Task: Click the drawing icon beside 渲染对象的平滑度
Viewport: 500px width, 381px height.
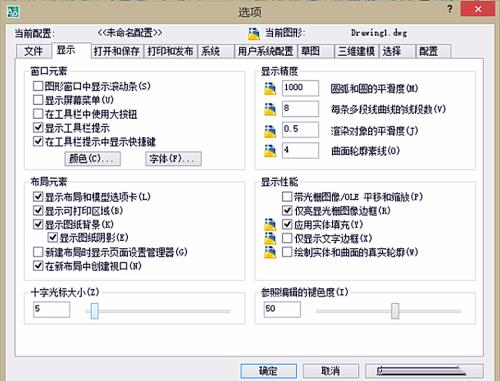Action: (270, 131)
